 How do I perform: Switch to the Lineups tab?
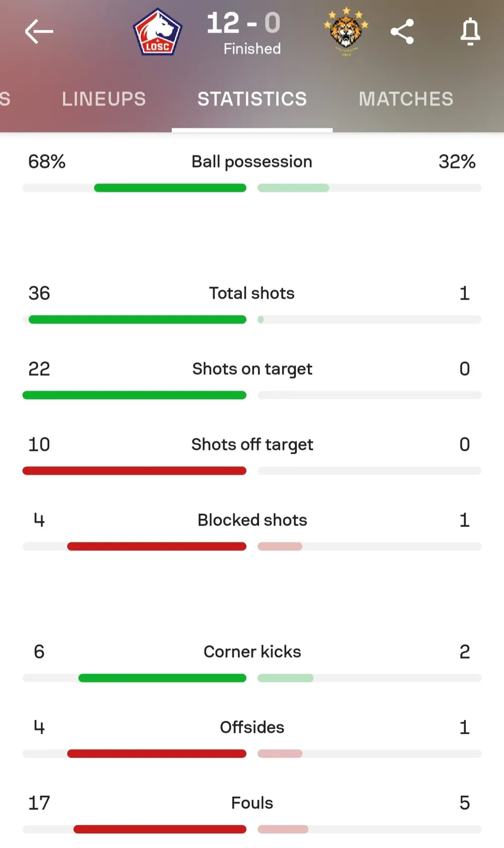point(104,99)
